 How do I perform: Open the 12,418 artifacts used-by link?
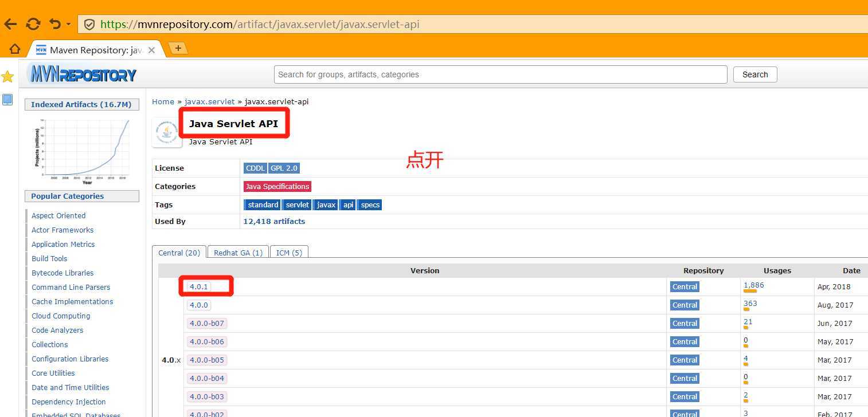tap(274, 222)
